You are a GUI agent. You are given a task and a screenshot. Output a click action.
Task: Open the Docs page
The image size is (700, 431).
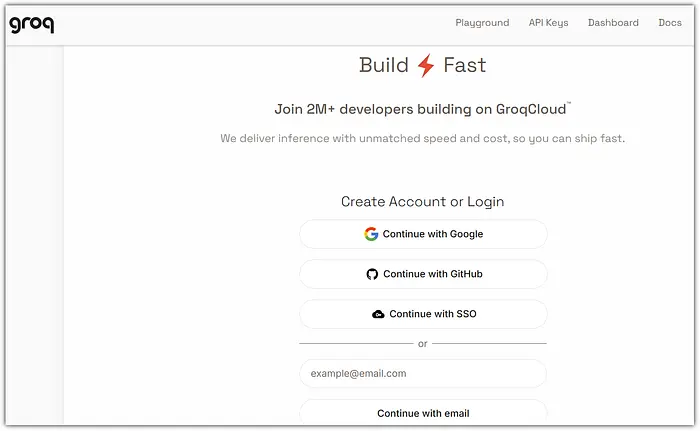click(x=670, y=23)
